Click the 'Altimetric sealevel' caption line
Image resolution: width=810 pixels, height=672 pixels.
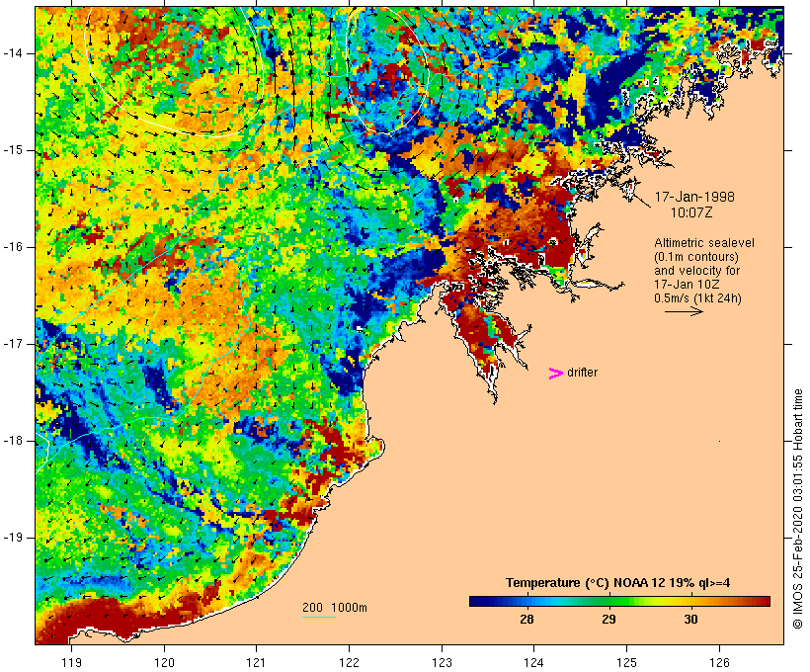coord(704,243)
